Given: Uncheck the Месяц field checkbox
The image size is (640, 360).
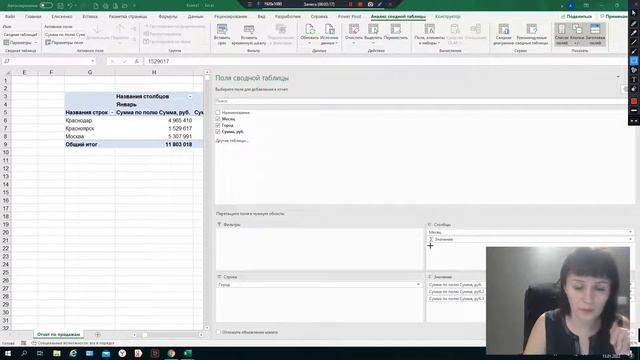Looking at the screenshot, I should [x=218, y=119].
